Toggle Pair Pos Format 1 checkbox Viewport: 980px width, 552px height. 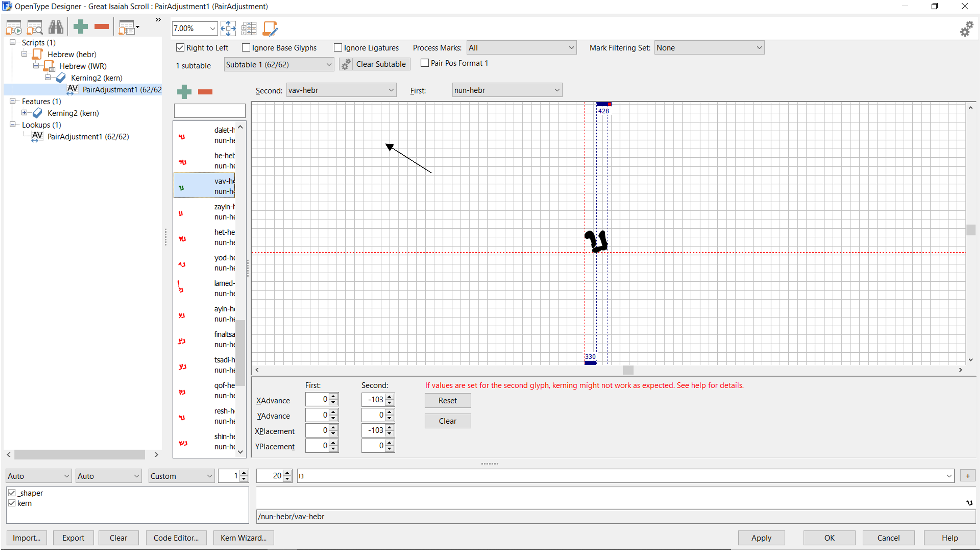pyautogui.click(x=425, y=63)
